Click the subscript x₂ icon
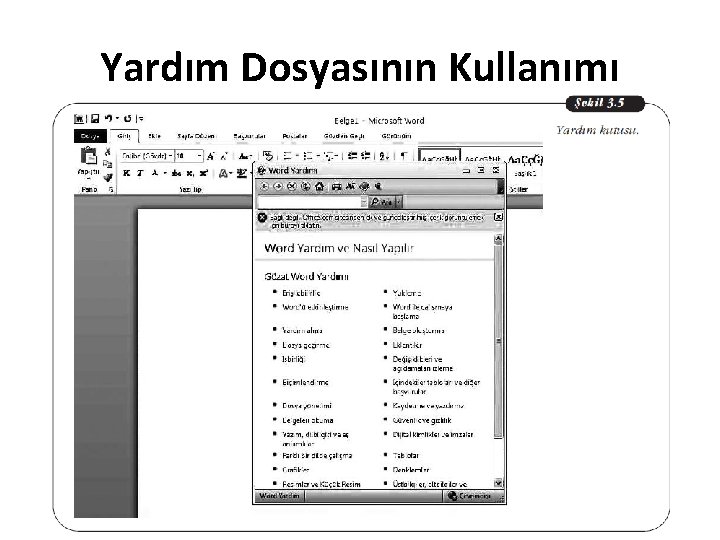 pos(190,173)
